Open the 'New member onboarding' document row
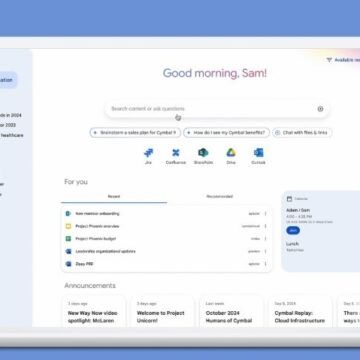Screen dimensions: 360x360 [x=166, y=214]
